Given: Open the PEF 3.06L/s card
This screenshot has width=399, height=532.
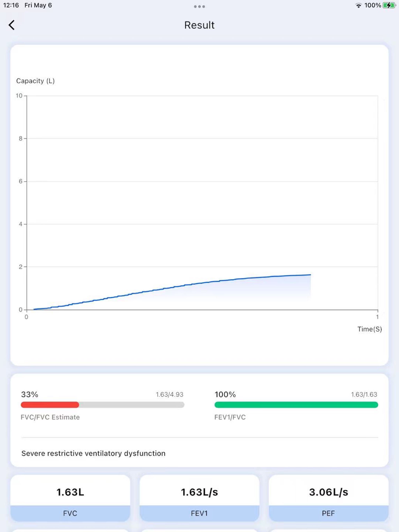Looking at the screenshot, I should 328,498.
